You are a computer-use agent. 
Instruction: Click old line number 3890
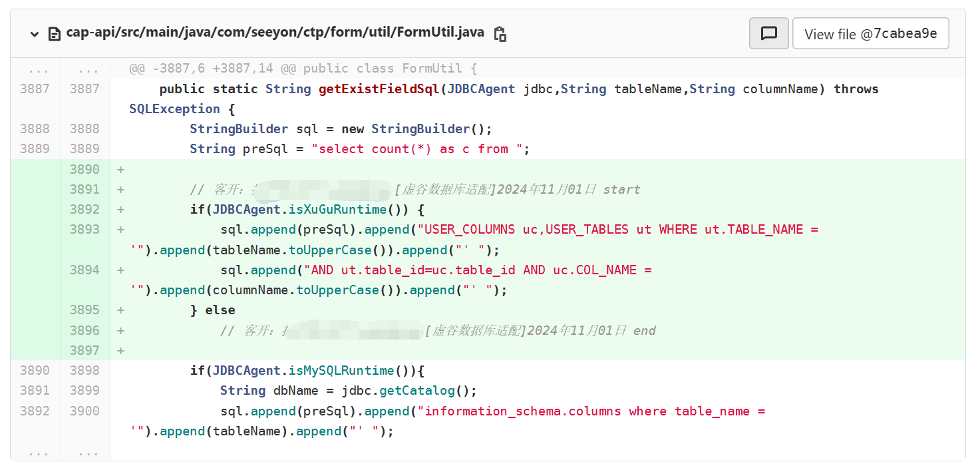(x=35, y=370)
